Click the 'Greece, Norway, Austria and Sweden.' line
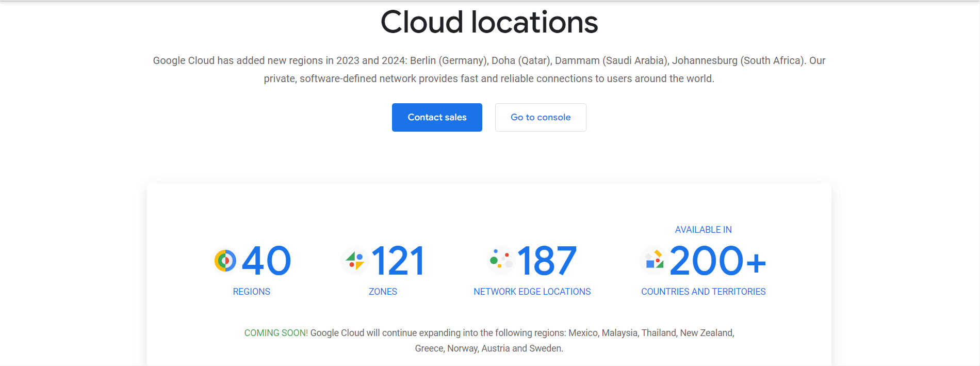This screenshot has height=366, width=980. [x=489, y=348]
